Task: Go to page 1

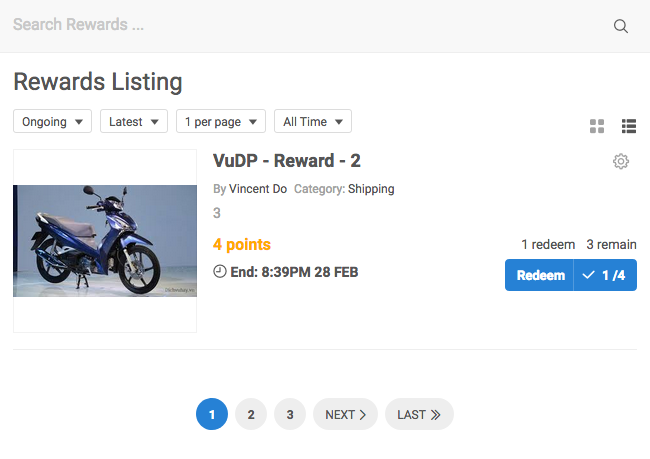Action: tap(212, 414)
